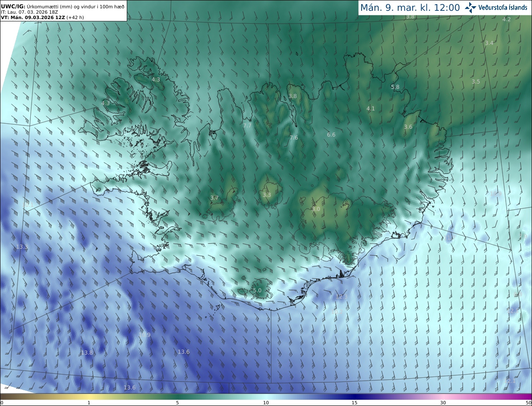The height and width of the screenshot is (406, 532).
Task: Click the 7.7 value on the map
Action: click(x=247, y=125)
